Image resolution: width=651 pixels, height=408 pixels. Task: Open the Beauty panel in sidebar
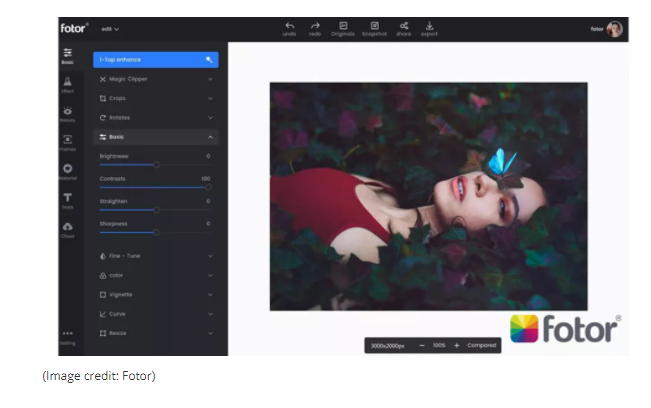click(68, 111)
